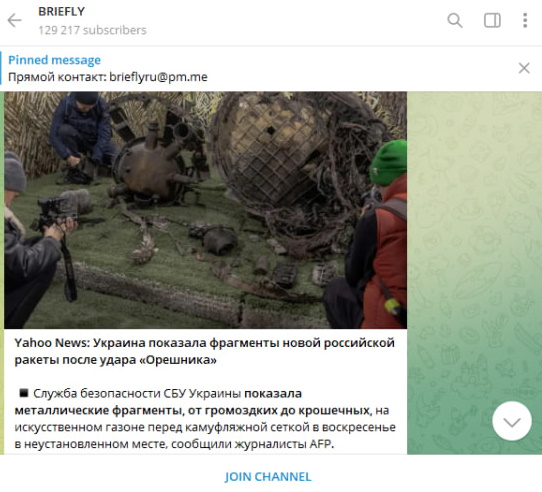Click the JOIN CHANNEL button

268,477
